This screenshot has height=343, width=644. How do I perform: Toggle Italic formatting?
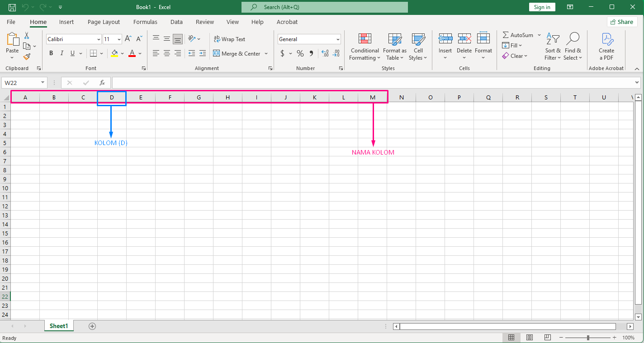click(62, 53)
